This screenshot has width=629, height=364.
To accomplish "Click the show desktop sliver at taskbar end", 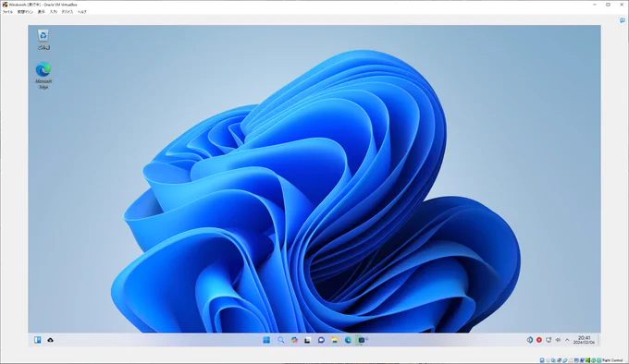I will coord(598,340).
